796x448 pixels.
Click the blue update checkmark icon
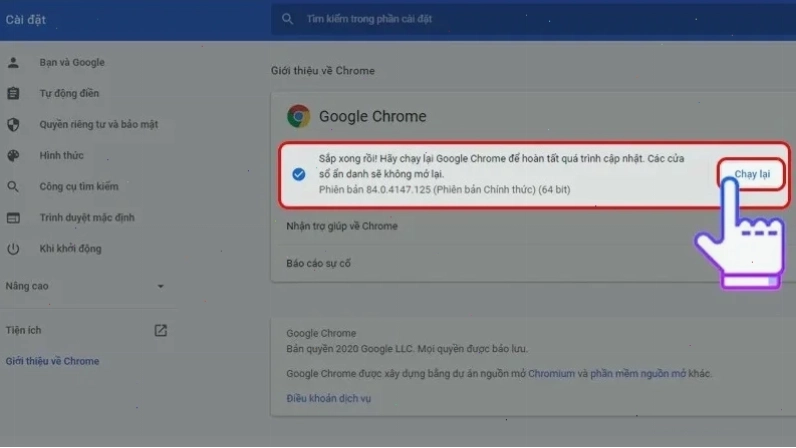click(x=298, y=174)
